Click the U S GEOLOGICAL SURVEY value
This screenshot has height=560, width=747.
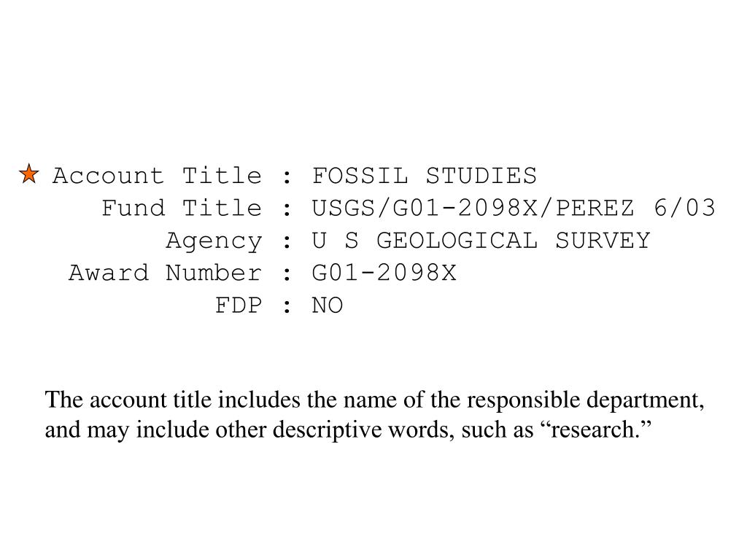tap(481, 241)
